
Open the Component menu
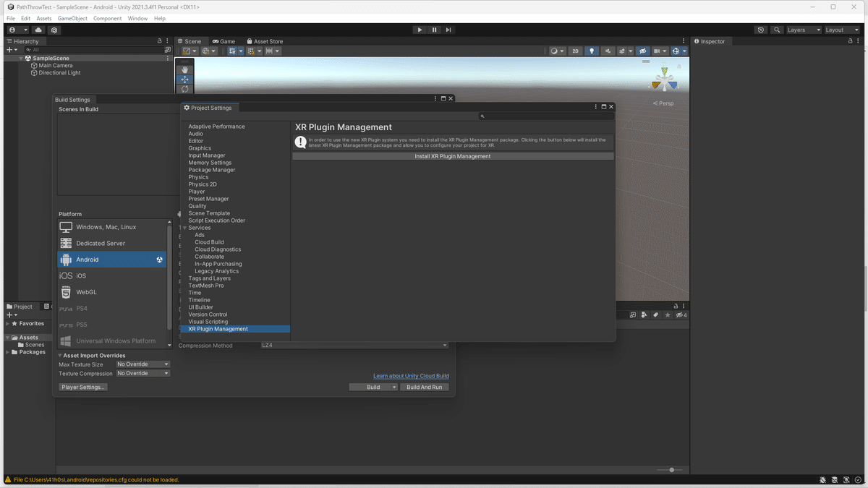108,18
